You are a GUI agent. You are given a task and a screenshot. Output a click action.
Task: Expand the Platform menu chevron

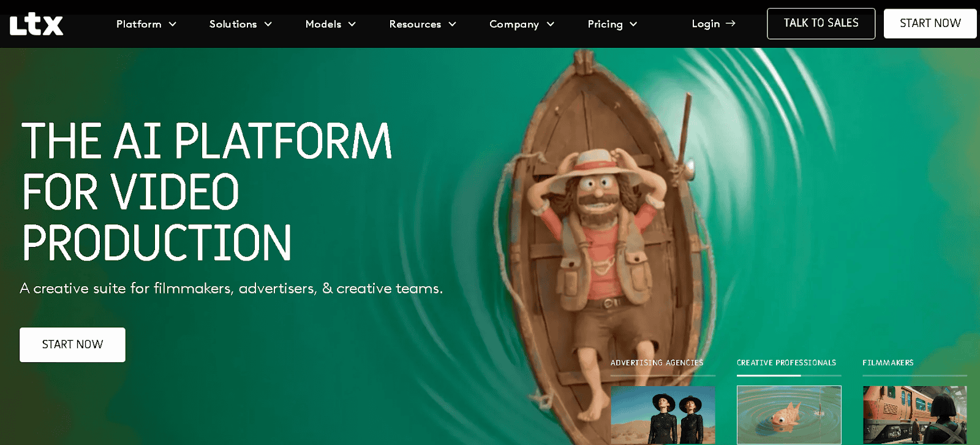click(173, 24)
